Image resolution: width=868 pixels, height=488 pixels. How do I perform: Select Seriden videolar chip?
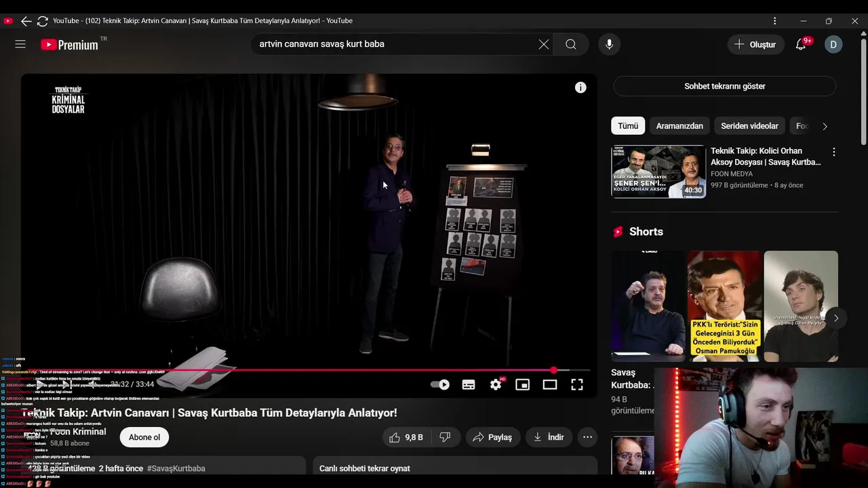click(x=750, y=126)
